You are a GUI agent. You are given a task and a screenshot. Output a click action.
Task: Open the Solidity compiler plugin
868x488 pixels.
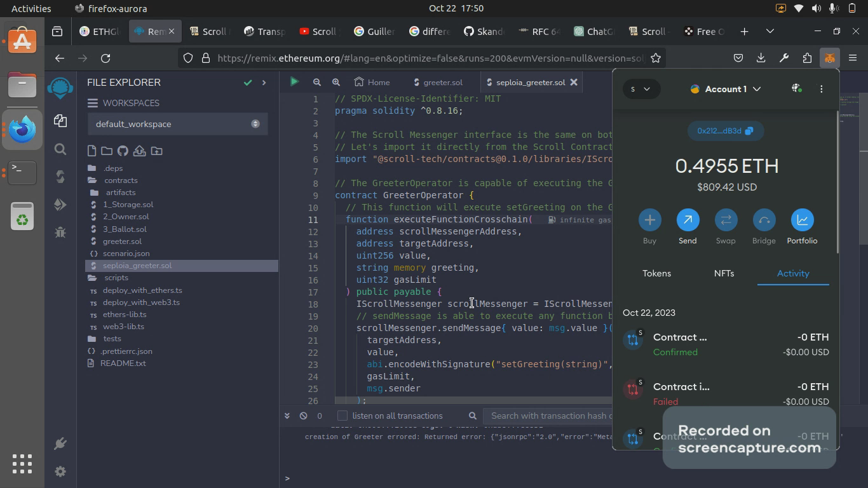tap(60, 177)
